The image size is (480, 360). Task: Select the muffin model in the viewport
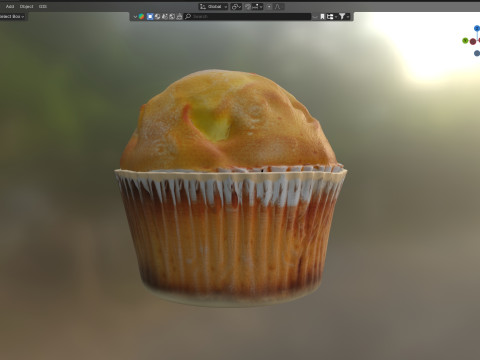click(231, 188)
